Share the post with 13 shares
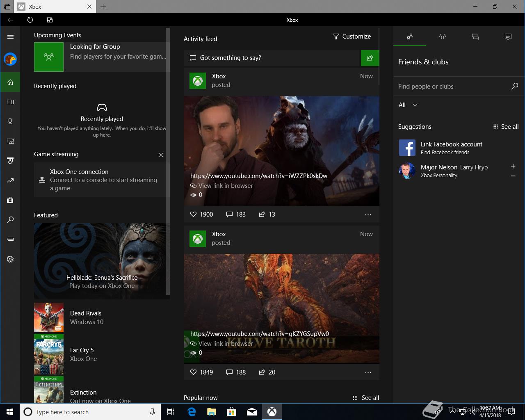The image size is (525, 420). 267,214
